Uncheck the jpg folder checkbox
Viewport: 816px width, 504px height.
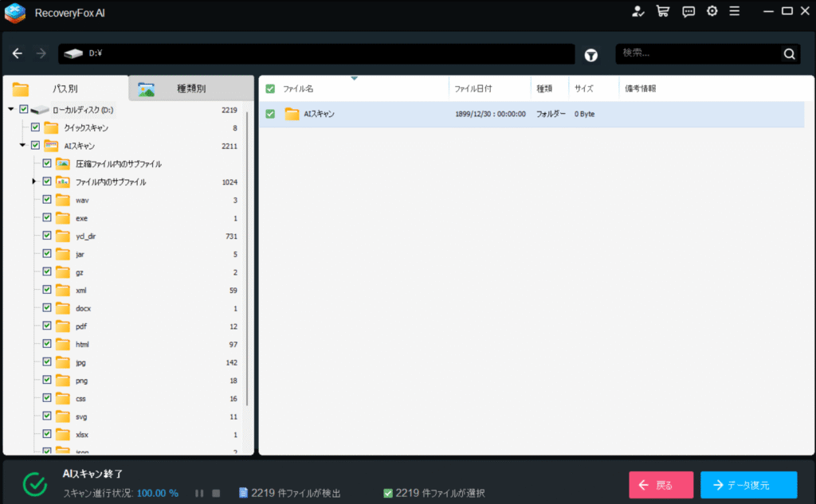(x=47, y=362)
